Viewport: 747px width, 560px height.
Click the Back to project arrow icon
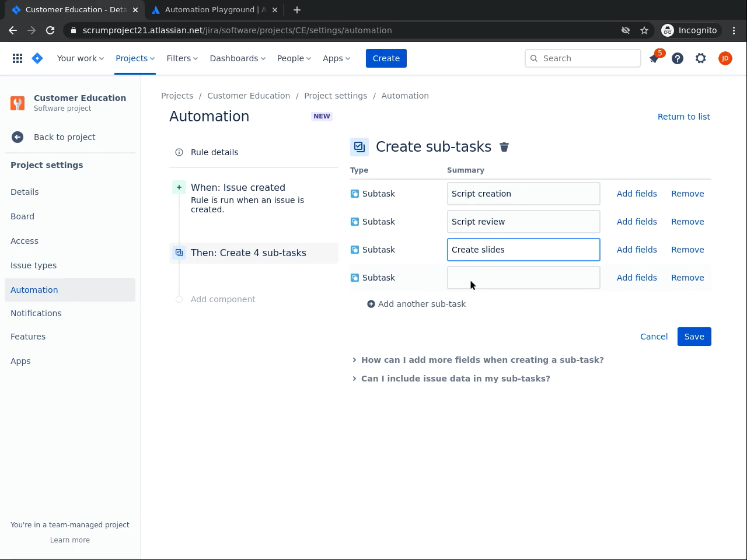coord(18,137)
